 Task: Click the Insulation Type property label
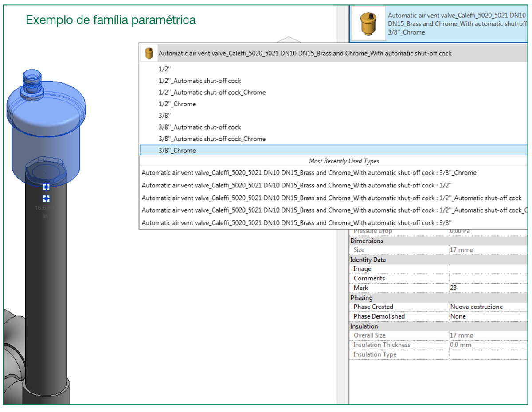click(375, 354)
